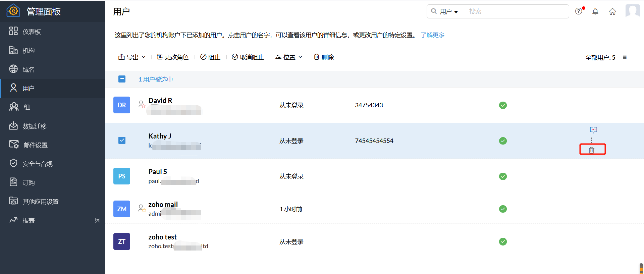
Task: Uncheck the Kathy J row checkbox
Action: [122, 140]
